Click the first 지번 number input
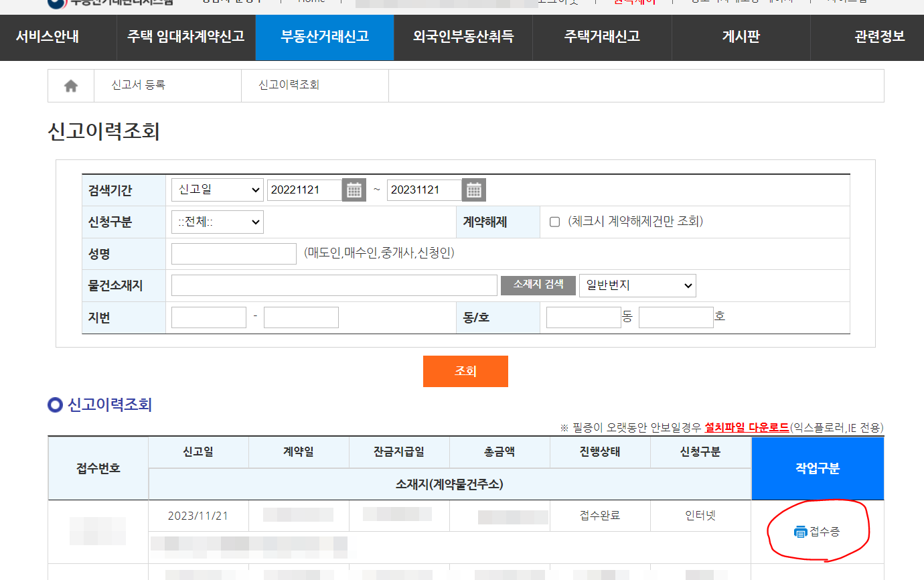 [209, 317]
